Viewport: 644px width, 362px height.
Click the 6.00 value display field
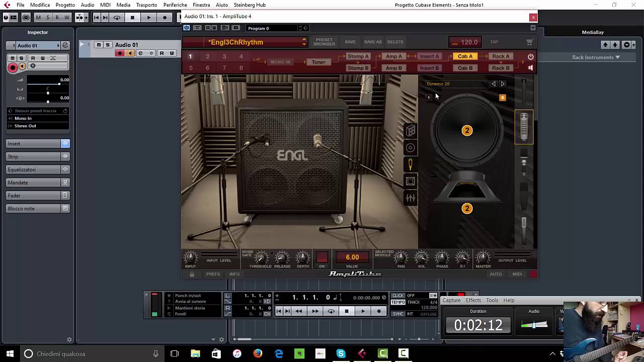pos(352,257)
